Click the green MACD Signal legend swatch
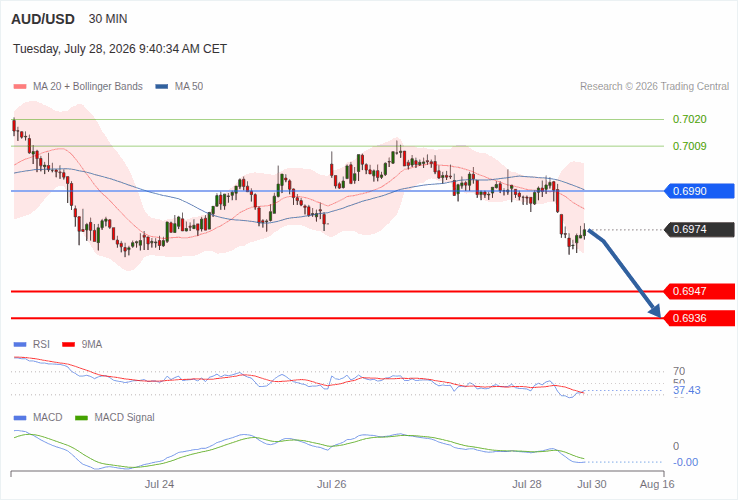Screen dimensions: 738x500 point(81,418)
